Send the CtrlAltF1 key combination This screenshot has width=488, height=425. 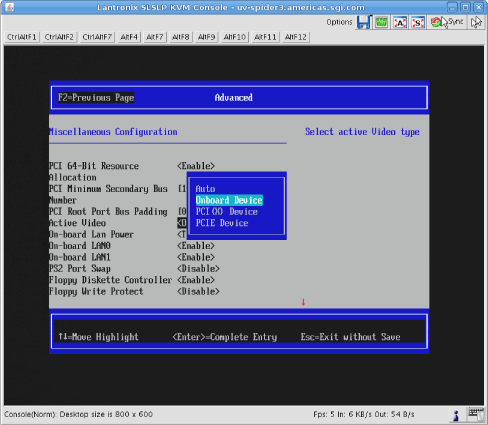coord(22,37)
